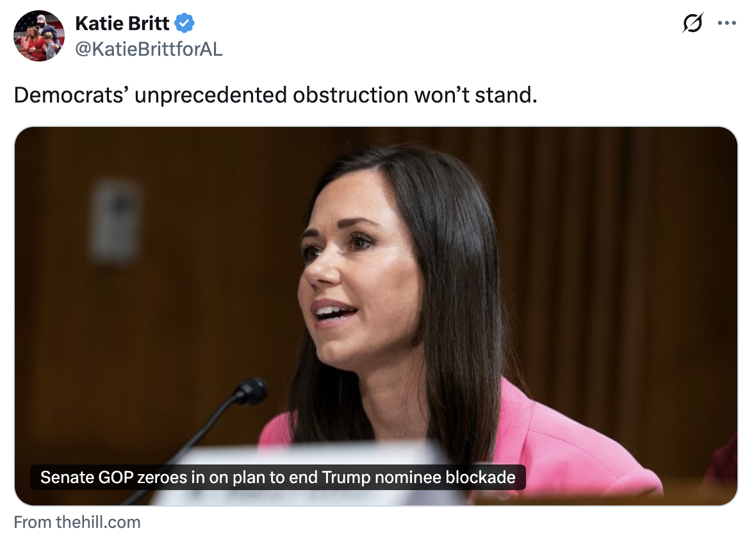Click the word From before thehill.com
The image size is (756, 542).
point(33,522)
